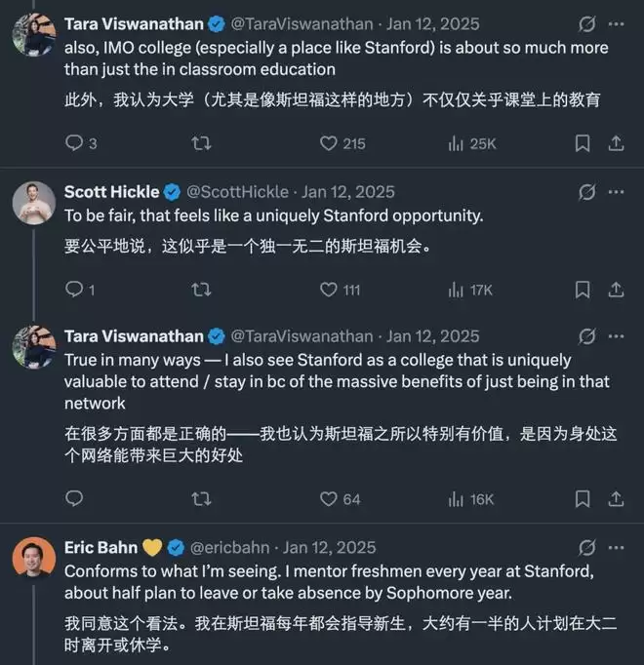This screenshot has width=644, height=665.
Task: Open more options menu on Scott Hickle's tweet
Action: [x=616, y=191]
